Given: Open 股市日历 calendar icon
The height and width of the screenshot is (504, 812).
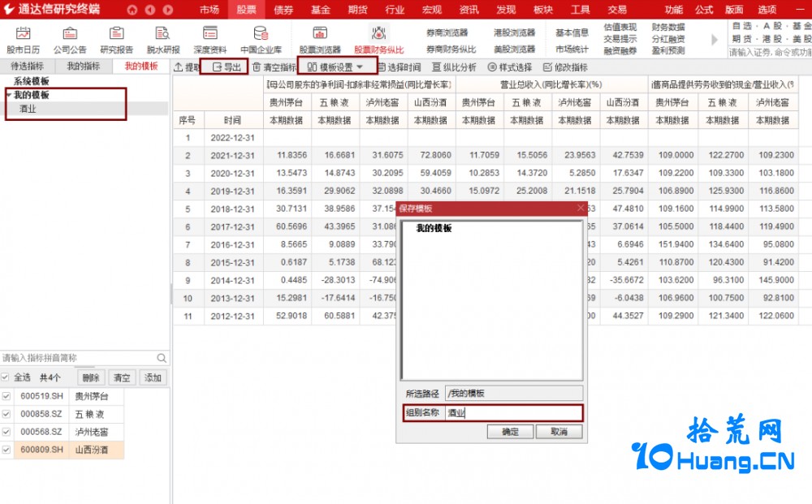Looking at the screenshot, I should [x=24, y=33].
